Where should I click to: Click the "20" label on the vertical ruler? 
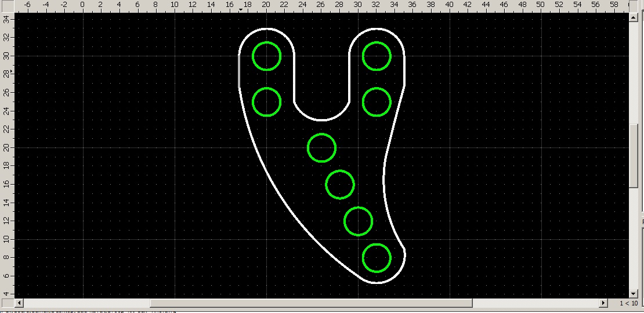[6, 147]
